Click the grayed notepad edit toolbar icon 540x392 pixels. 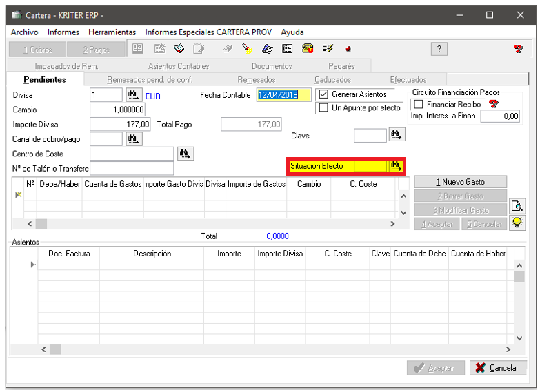point(199,49)
